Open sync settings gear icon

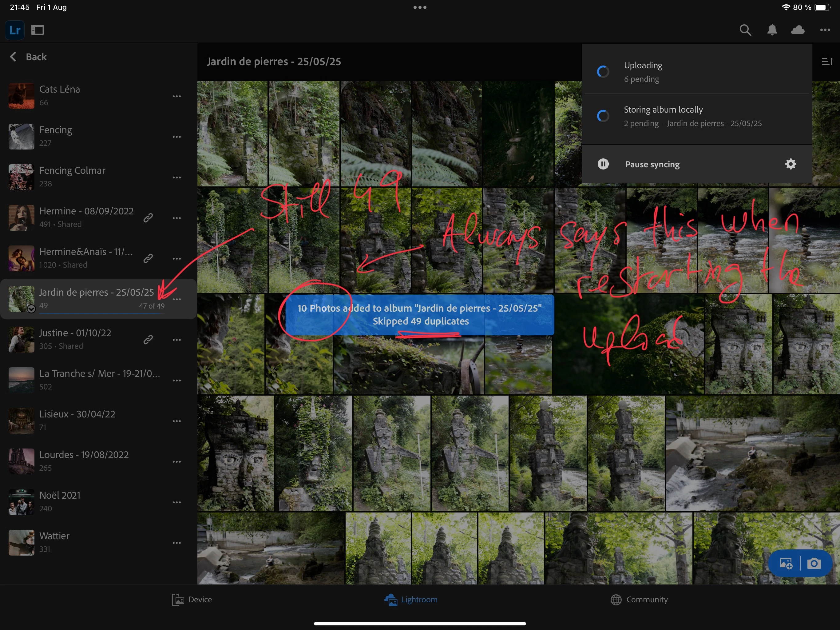tap(790, 164)
